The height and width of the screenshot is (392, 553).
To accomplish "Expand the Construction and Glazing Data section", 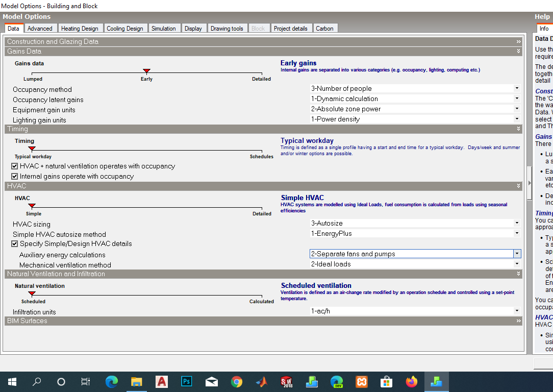I will [263, 42].
